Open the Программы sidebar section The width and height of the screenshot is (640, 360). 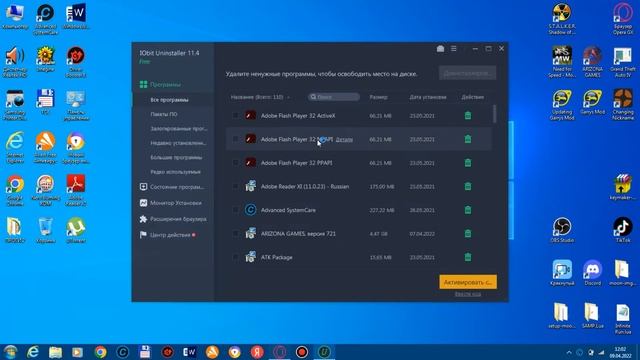166,84
